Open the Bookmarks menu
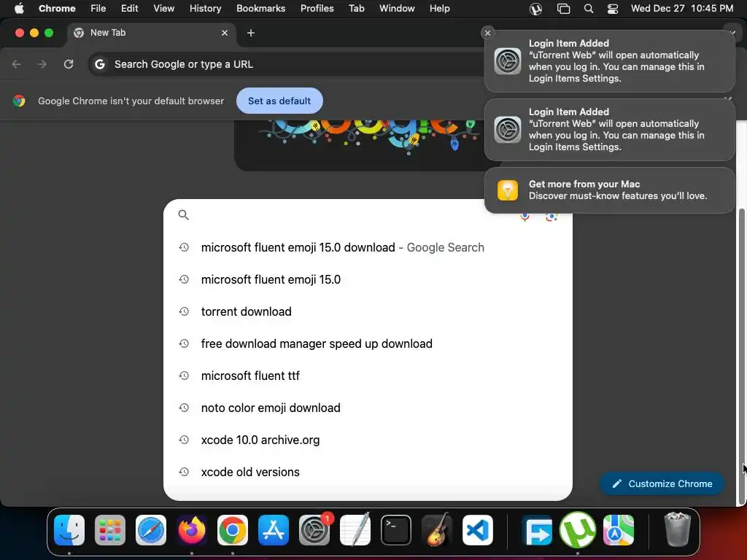Image resolution: width=747 pixels, height=560 pixels. (x=261, y=9)
